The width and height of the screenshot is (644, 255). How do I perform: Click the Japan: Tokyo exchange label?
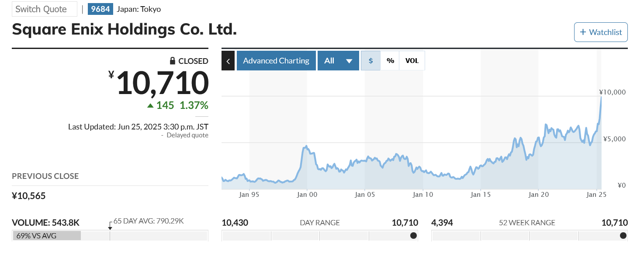click(139, 9)
